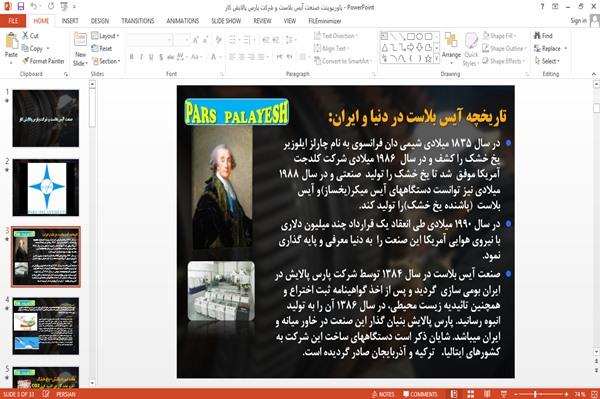The width and height of the screenshot is (600, 399).
Task: Click the Paste icon in the Clipboard group
Action: pos(11,41)
